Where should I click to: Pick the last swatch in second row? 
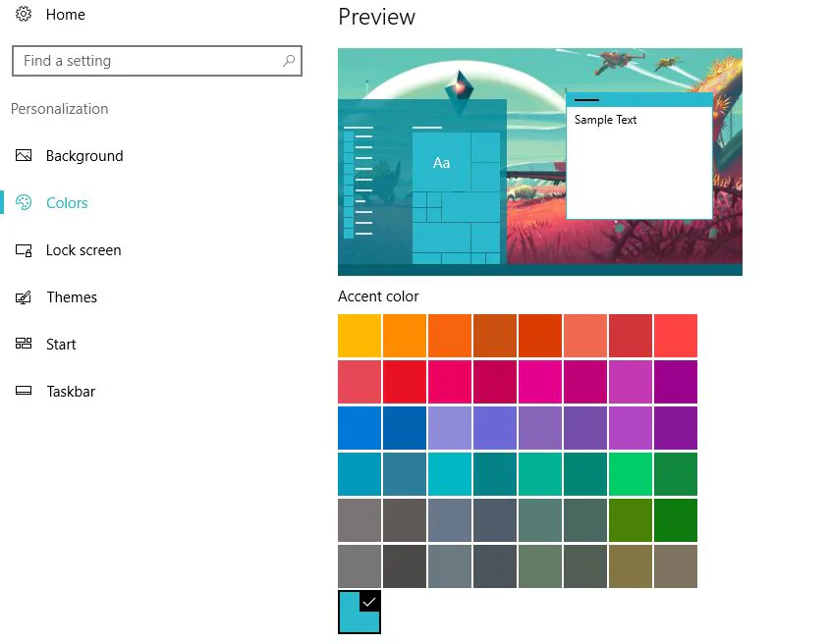(x=676, y=382)
